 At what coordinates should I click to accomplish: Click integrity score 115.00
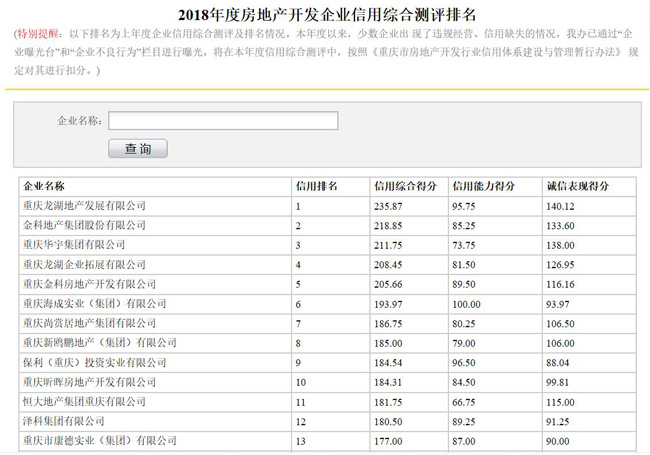[560, 402]
